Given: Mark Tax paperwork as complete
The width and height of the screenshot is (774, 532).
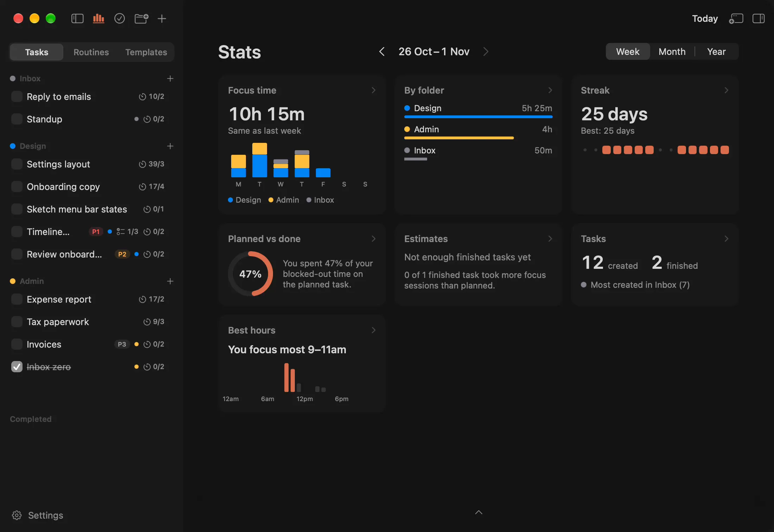Looking at the screenshot, I should pos(17,322).
